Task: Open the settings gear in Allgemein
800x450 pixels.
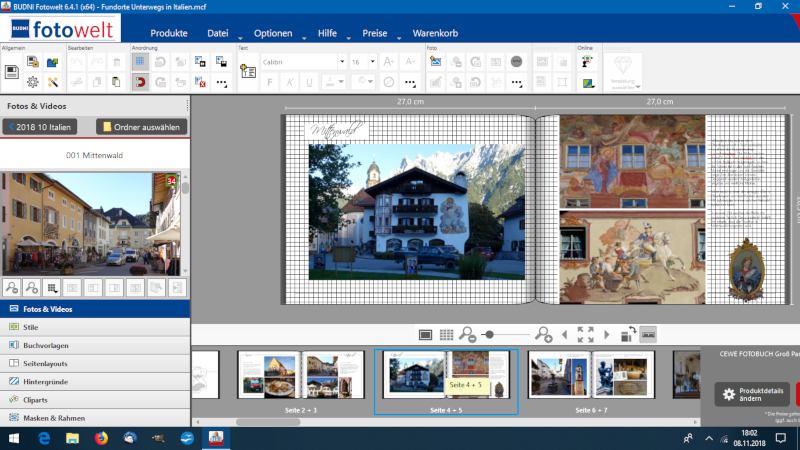Action: (x=33, y=82)
